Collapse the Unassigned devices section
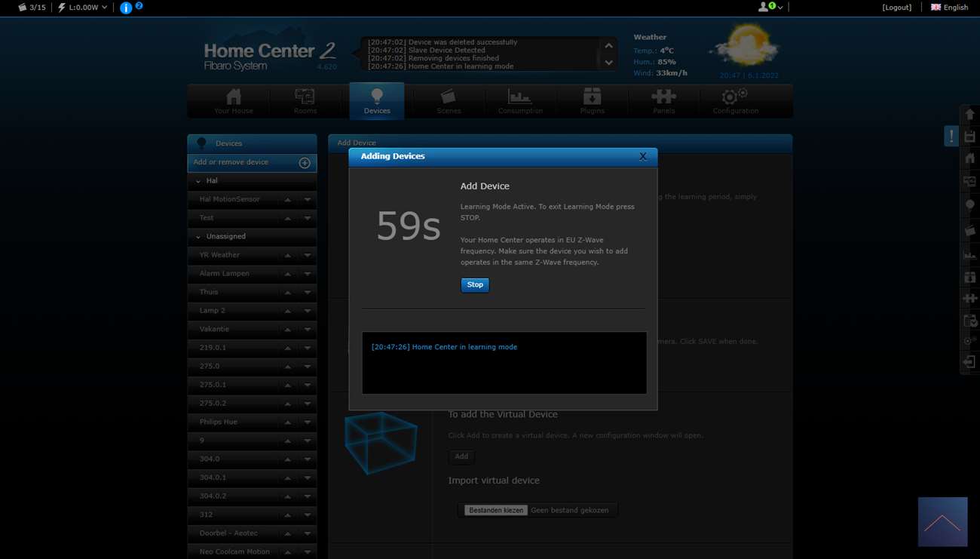This screenshot has height=559, width=980. (x=198, y=237)
